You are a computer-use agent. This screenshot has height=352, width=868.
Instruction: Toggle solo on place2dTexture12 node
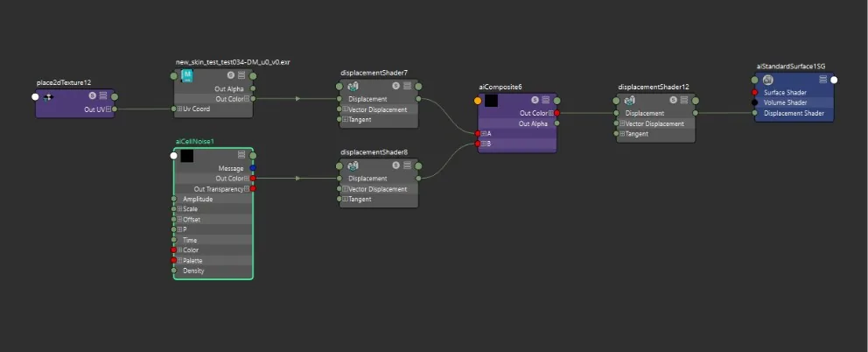[93, 96]
